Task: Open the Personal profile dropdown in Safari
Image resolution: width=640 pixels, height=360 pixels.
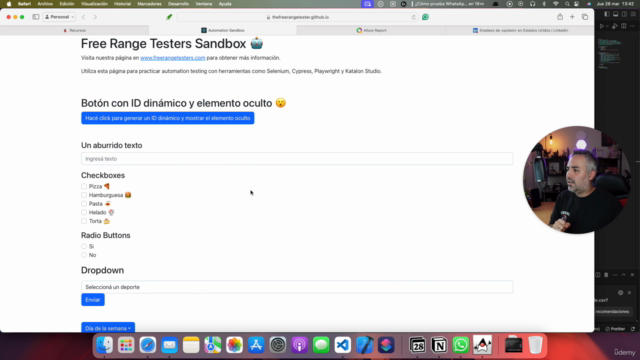Action: point(60,17)
